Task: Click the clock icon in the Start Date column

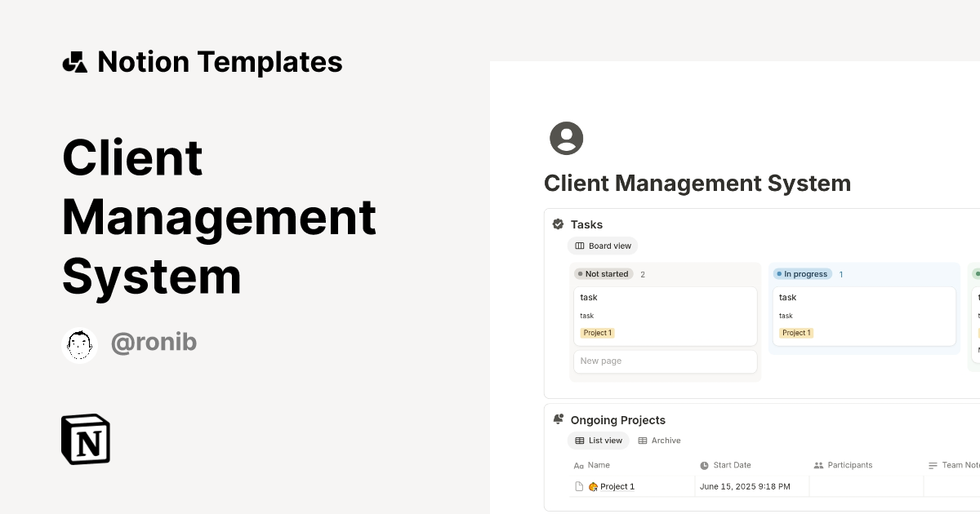Action: tap(704, 465)
